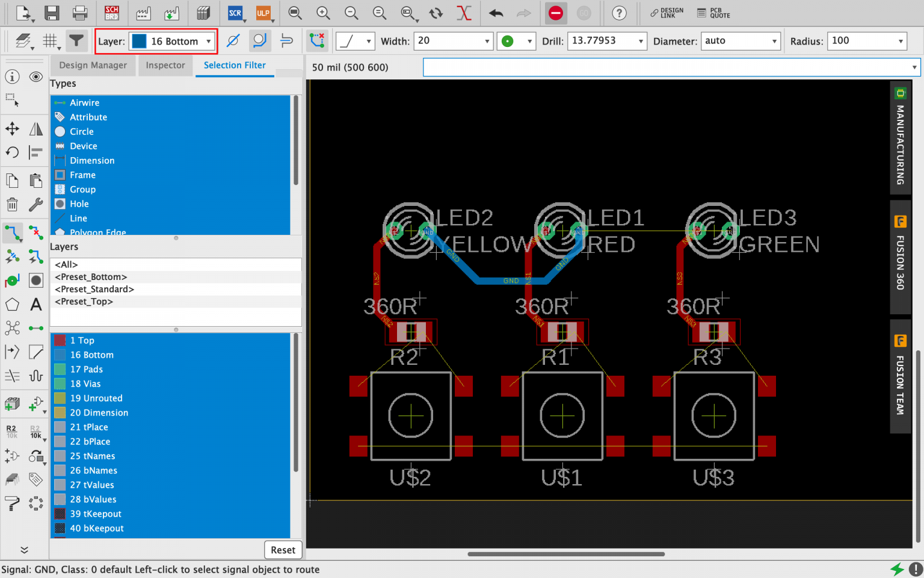Screen dimensions: 924x578
Task: Click the Reset button
Action: [283, 550]
